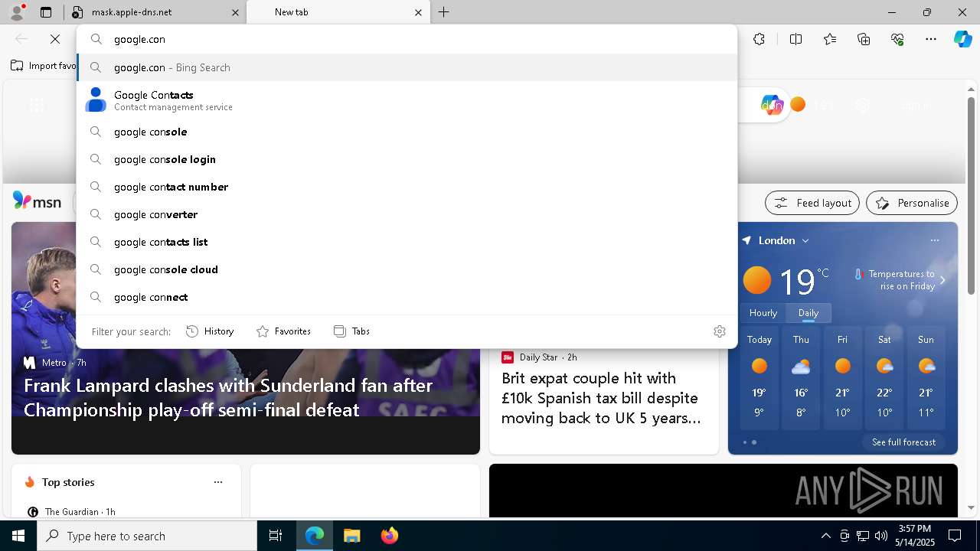Viewport: 980px width, 551px height.
Task: Click taskbar search box
Action: (x=147, y=536)
